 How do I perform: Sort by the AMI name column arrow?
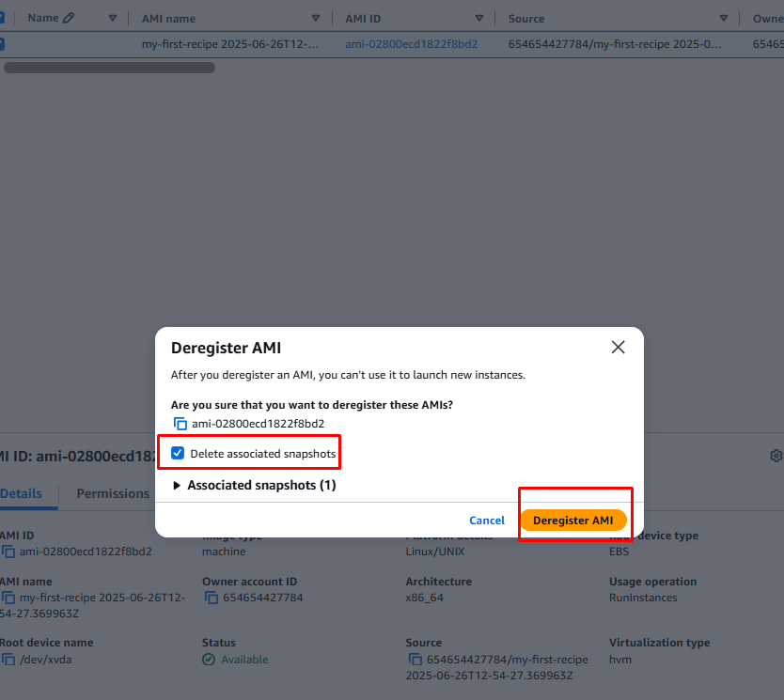[317, 18]
